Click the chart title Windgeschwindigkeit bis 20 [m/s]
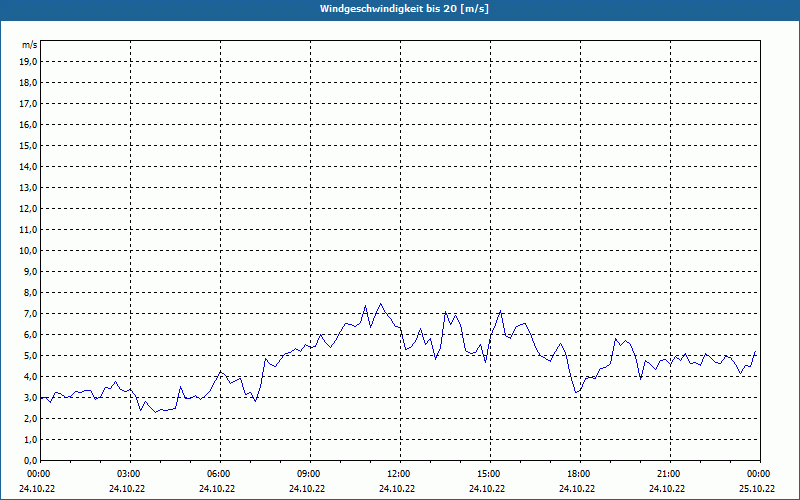This screenshot has height=500, width=800. pos(404,9)
